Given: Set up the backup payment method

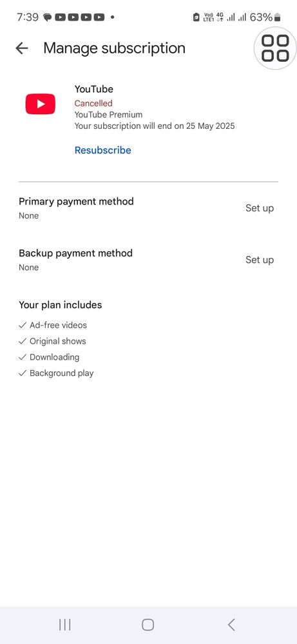Looking at the screenshot, I should click(260, 260).
